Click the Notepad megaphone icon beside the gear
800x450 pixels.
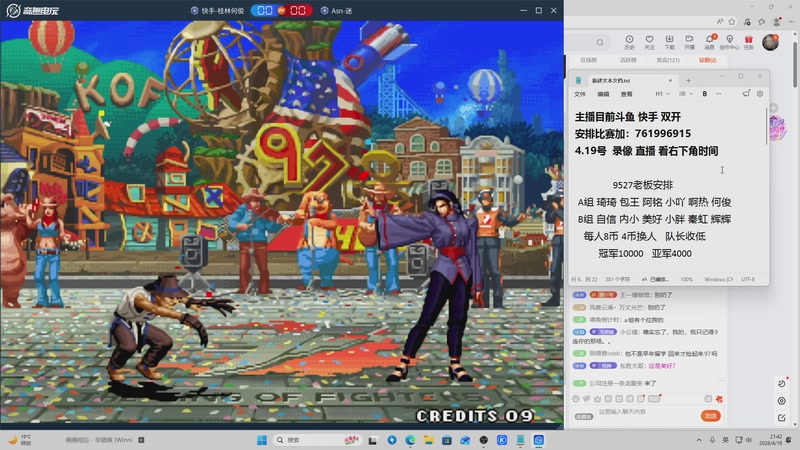click(746, 94)
